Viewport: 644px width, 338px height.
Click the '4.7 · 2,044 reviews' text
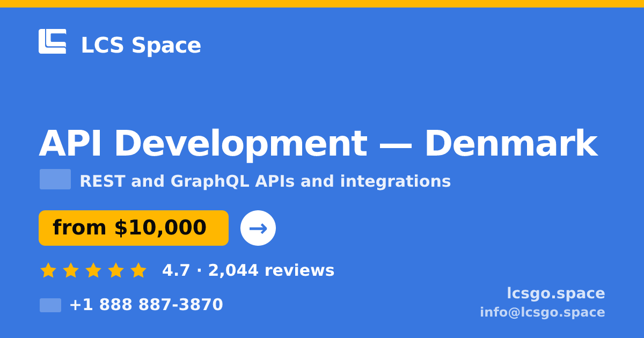tap(248, 270)
